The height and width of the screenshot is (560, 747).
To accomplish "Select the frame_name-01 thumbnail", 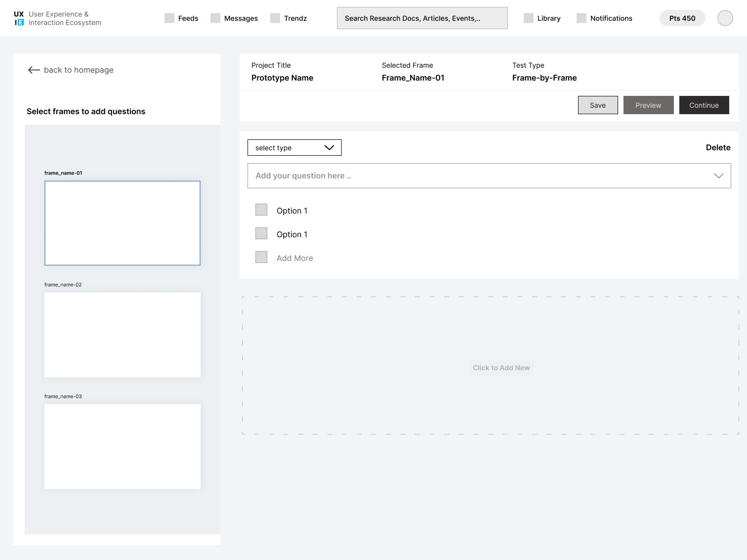I will pos(123,223).
